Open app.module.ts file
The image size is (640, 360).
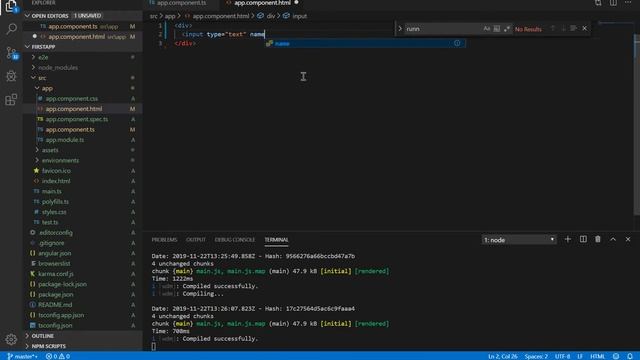tap(64, 140)
